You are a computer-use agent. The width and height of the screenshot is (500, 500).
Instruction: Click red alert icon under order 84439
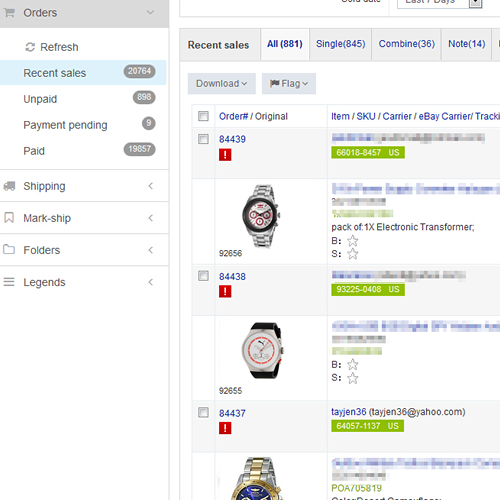click(225, 155)
